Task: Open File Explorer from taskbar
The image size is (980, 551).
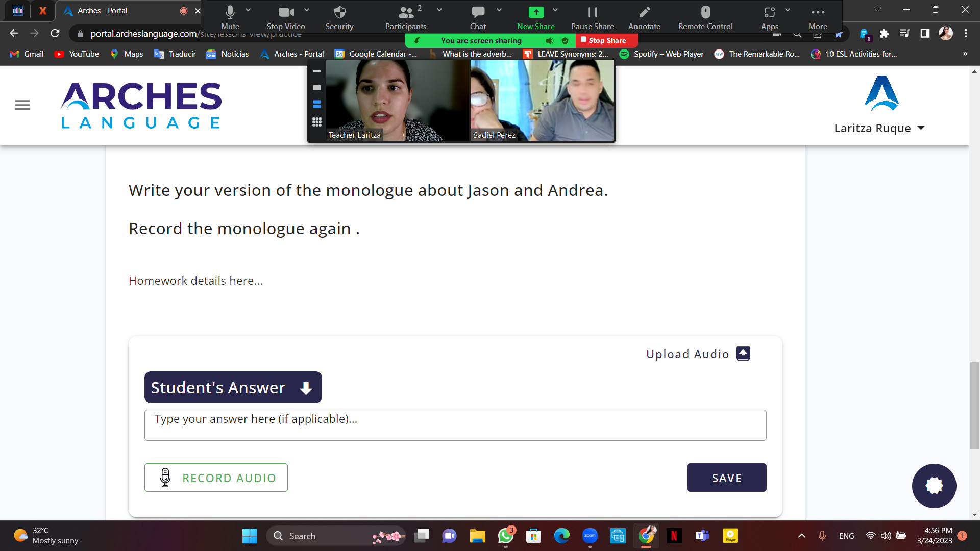Action: [x=478, y=536]
